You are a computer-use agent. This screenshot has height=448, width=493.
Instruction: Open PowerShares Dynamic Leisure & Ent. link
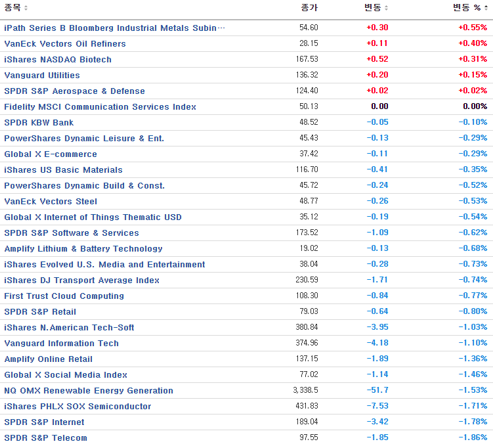(84, 138)
